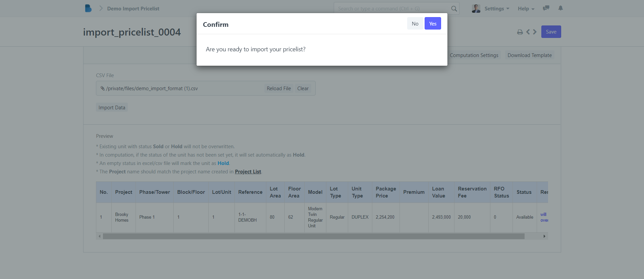Image resolution: width=644 pixels, height=279 pixels.
Task: Expand the Settings dropdown
Action: pyautogui.click(x=497, y=9)
